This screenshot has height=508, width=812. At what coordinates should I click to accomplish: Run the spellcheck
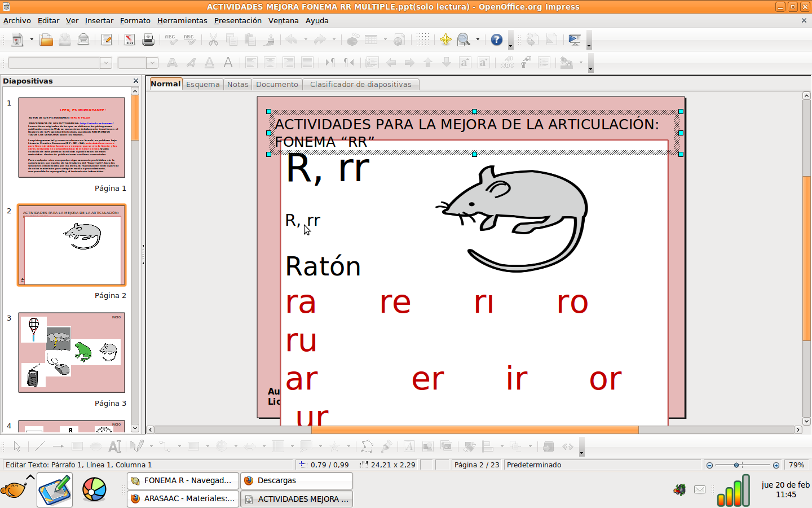coord(170,40)
